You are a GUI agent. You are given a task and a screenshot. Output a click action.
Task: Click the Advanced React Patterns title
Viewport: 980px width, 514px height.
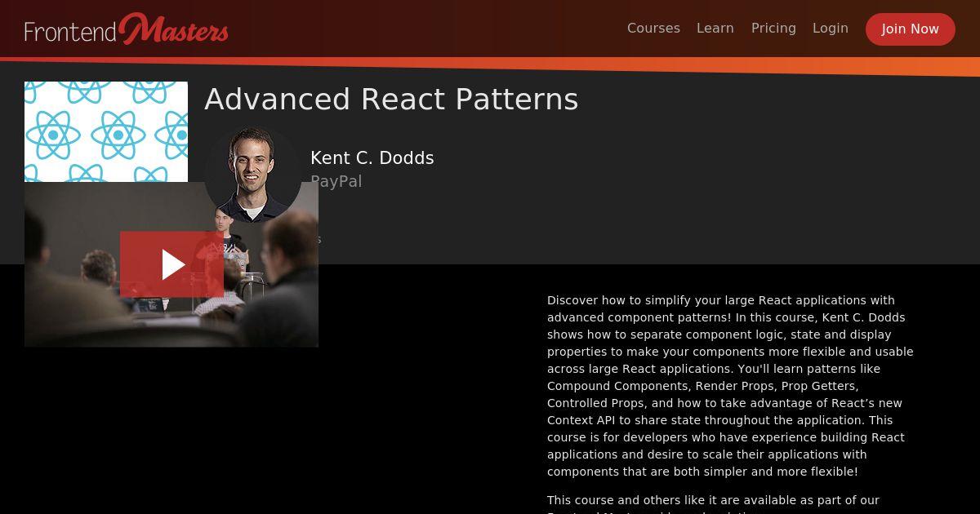[391, 100]
